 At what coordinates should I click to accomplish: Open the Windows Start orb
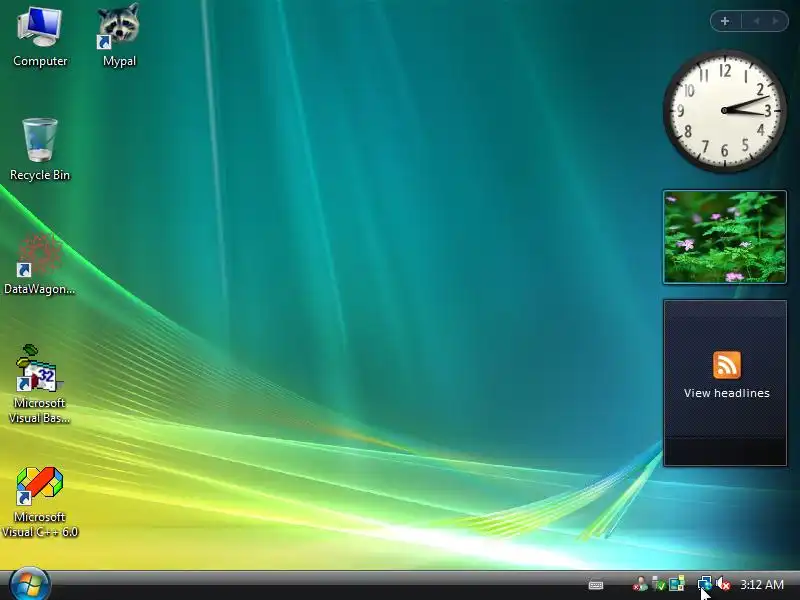[x=30, y=584]
